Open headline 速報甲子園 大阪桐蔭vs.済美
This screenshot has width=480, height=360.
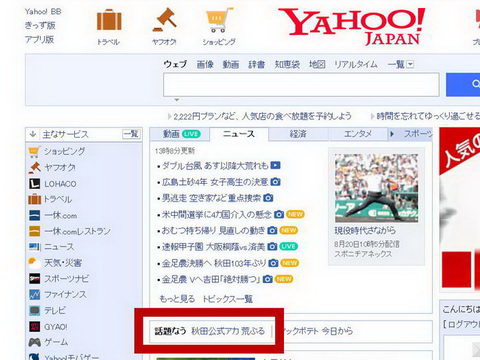pos(213,247)
